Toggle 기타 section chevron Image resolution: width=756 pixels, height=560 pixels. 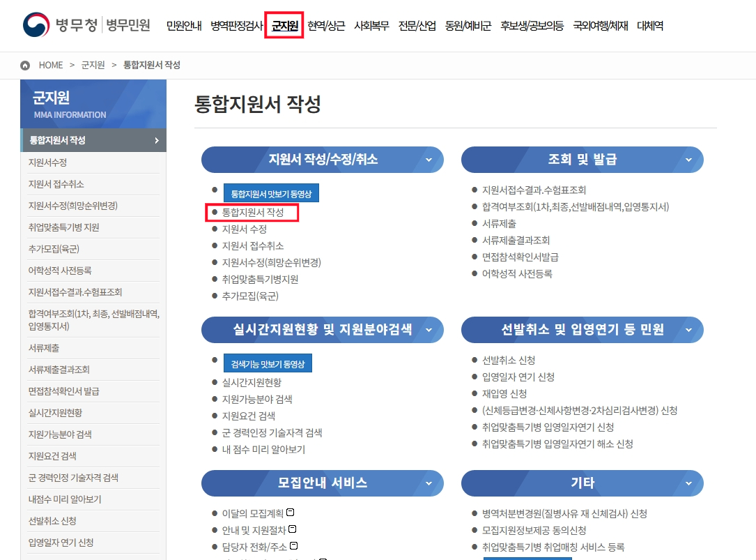(688, 483)
